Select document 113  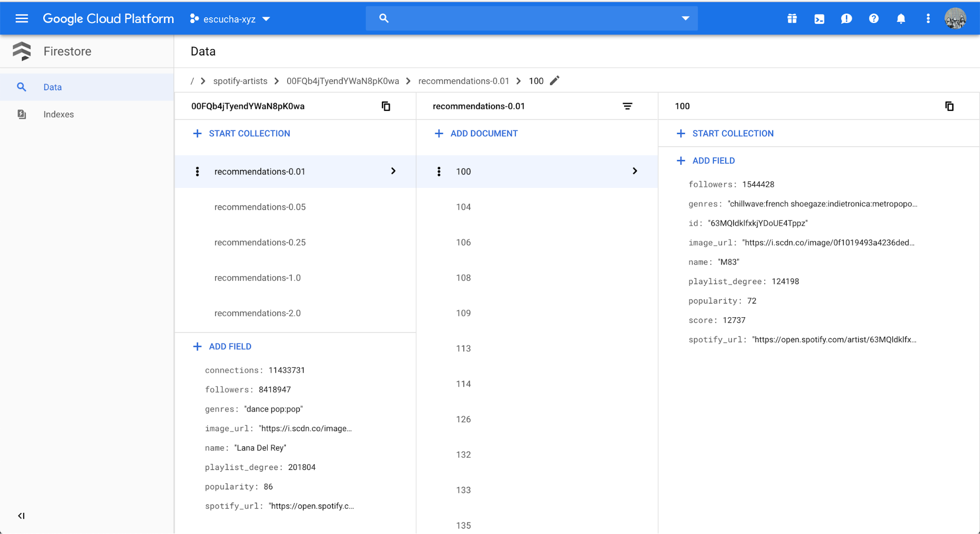coord(537,348)
